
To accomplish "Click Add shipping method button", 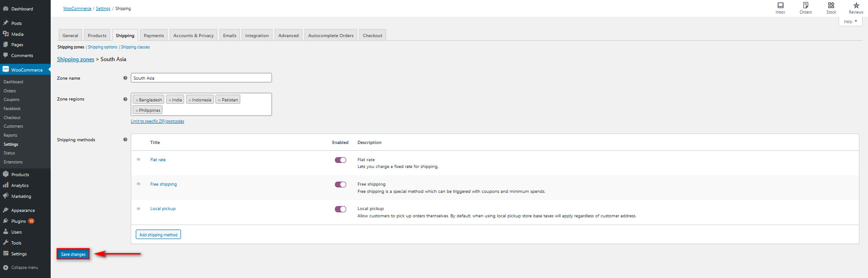I will click(158, 235).
